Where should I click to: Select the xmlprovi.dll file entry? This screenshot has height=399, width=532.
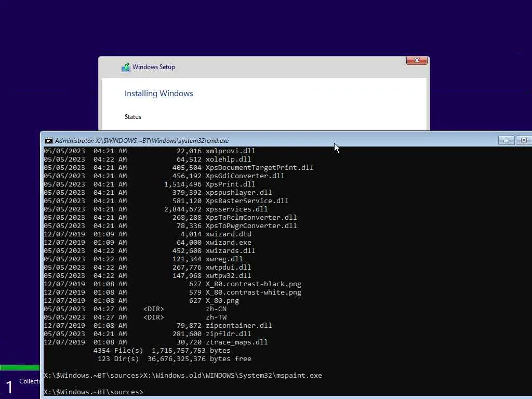[x=230, y=151]
